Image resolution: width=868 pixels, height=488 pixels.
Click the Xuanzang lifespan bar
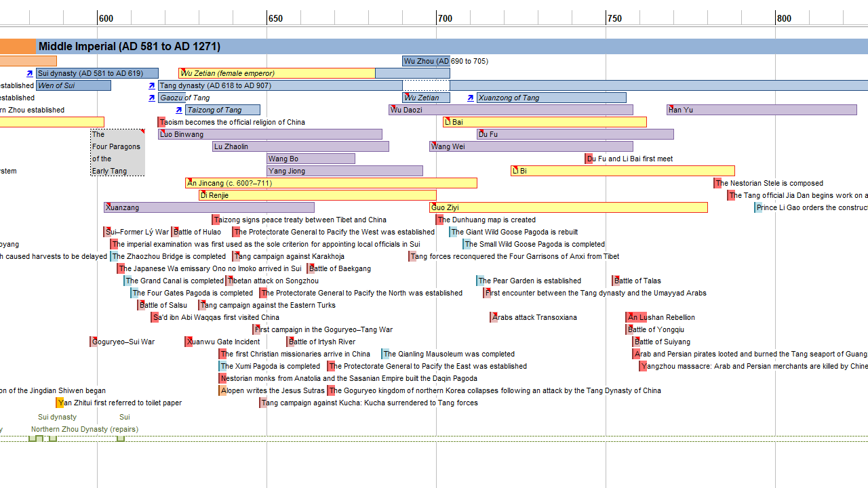click(x=209, y=207)
